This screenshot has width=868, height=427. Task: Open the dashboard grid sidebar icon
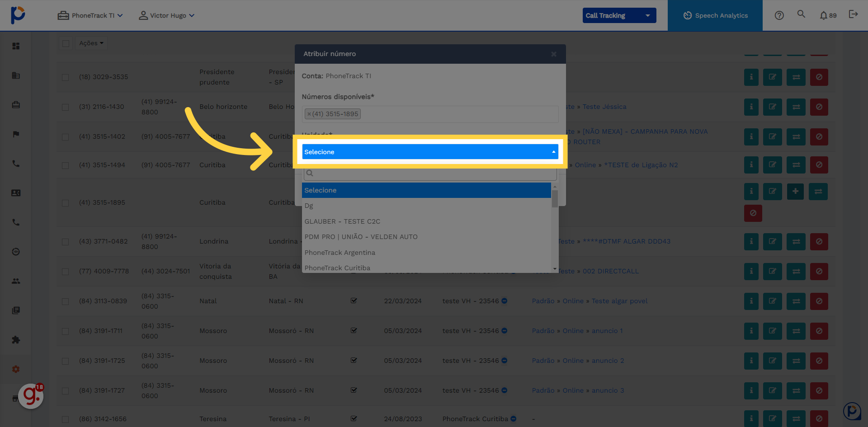click(16, 46)
